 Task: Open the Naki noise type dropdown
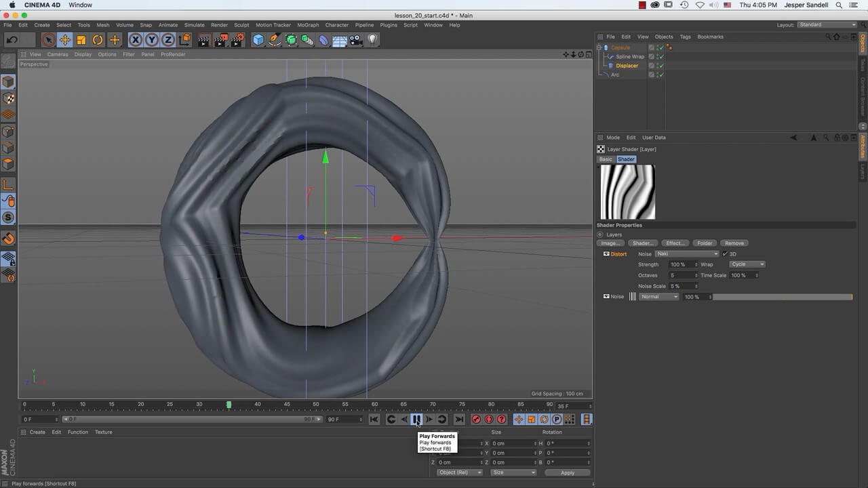tap(687, 253)
